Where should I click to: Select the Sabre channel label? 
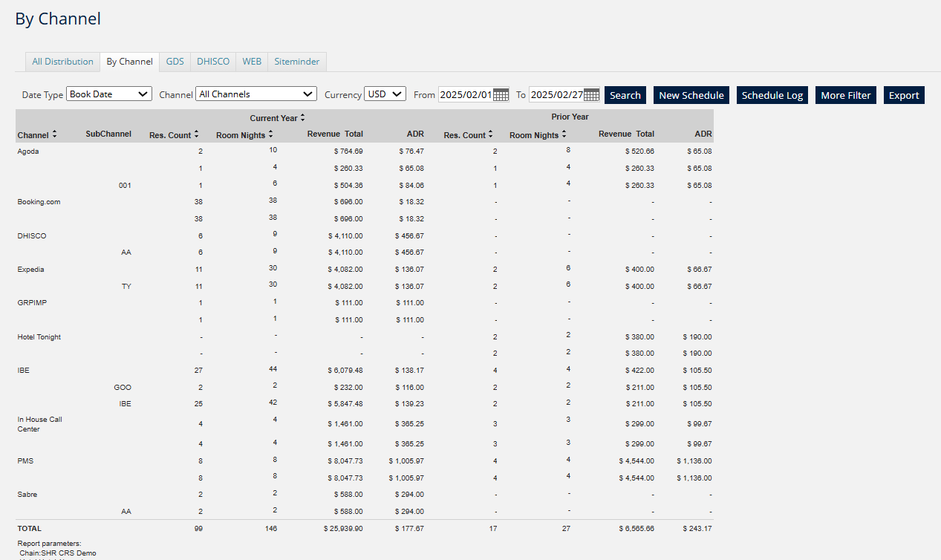pos(27,494)
